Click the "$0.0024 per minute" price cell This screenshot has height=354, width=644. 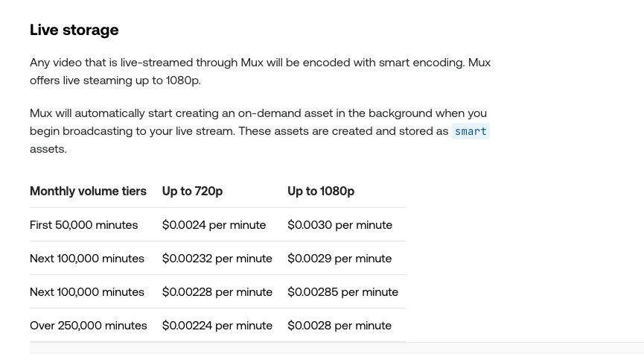click(x=214, y=224)
